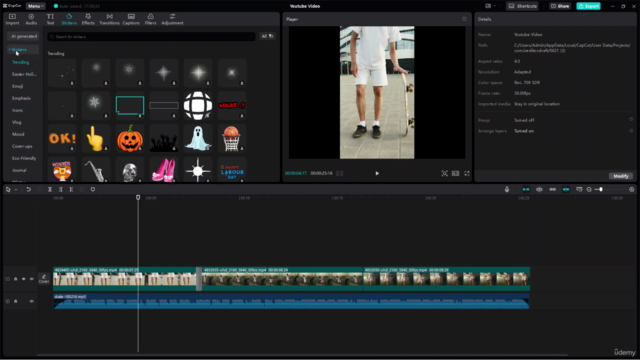Collapse the Stickers category tree
Image resolution: width=640 pixels, height=360 pixels.
tap(9, 49)
